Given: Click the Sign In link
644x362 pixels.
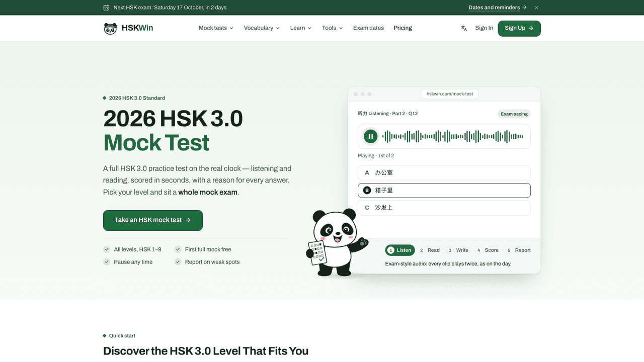Looking at the screenshot, I should [x=484, y=28].
